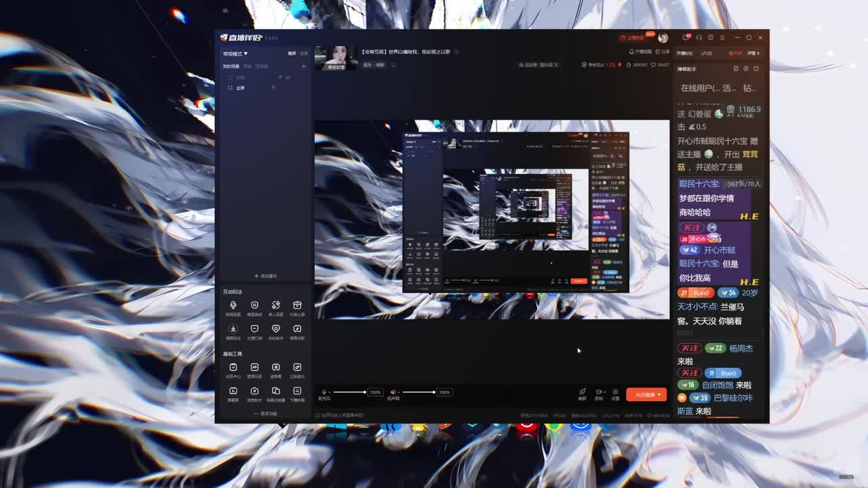Switch to the 在线用户 tab
Image resolution: width=868 pixels, height=488 pixels.
(x=700, y=88)
